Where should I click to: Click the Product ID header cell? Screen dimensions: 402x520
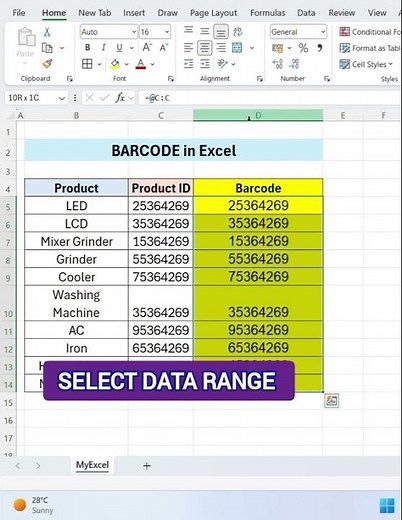(x=161, y=188)
